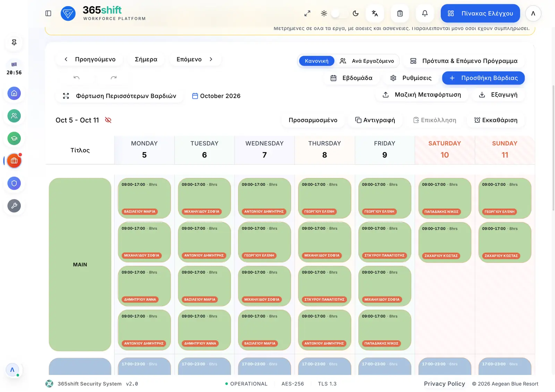Click the Privacy Policy link

(444, 384)
